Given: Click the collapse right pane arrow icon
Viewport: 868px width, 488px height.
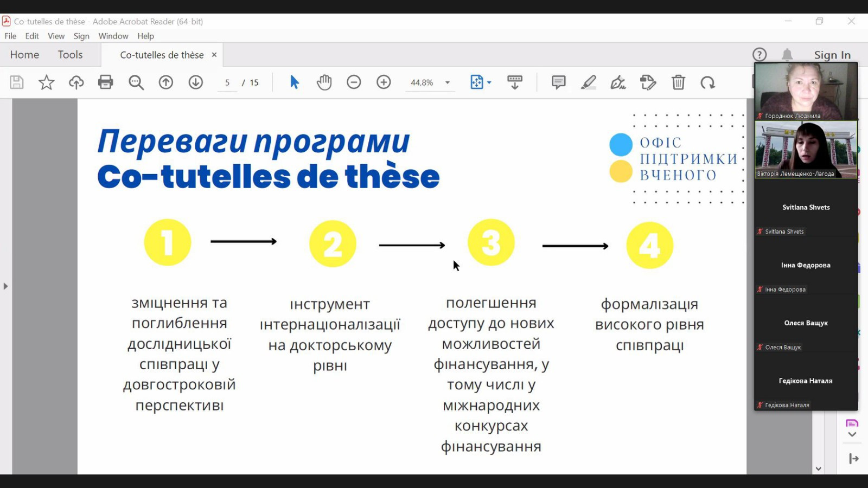Looking at the screenshot, I should click(x=853, y=459).
